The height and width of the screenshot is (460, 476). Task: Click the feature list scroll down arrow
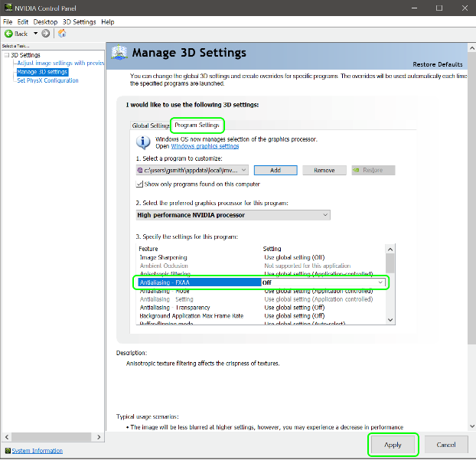point(390,320)
